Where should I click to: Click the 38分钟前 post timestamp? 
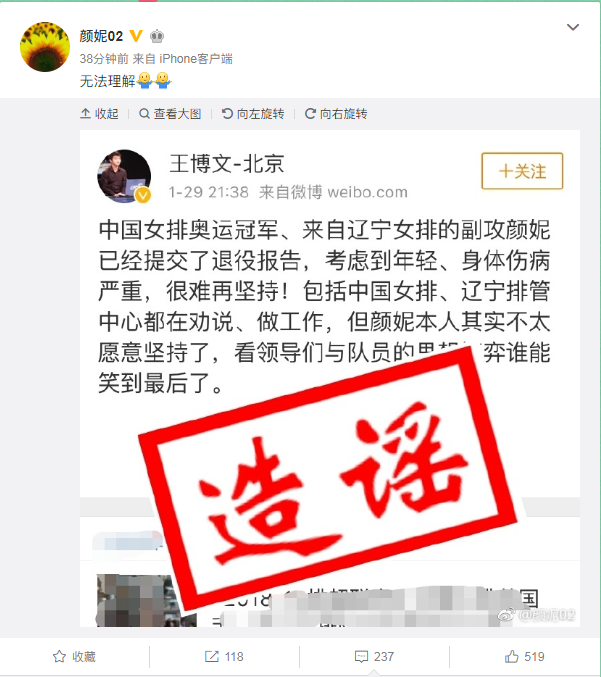point(104,59)
